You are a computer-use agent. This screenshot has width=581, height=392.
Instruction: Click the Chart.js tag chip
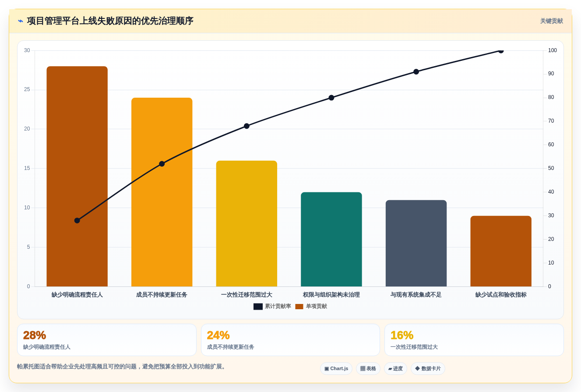336,369
